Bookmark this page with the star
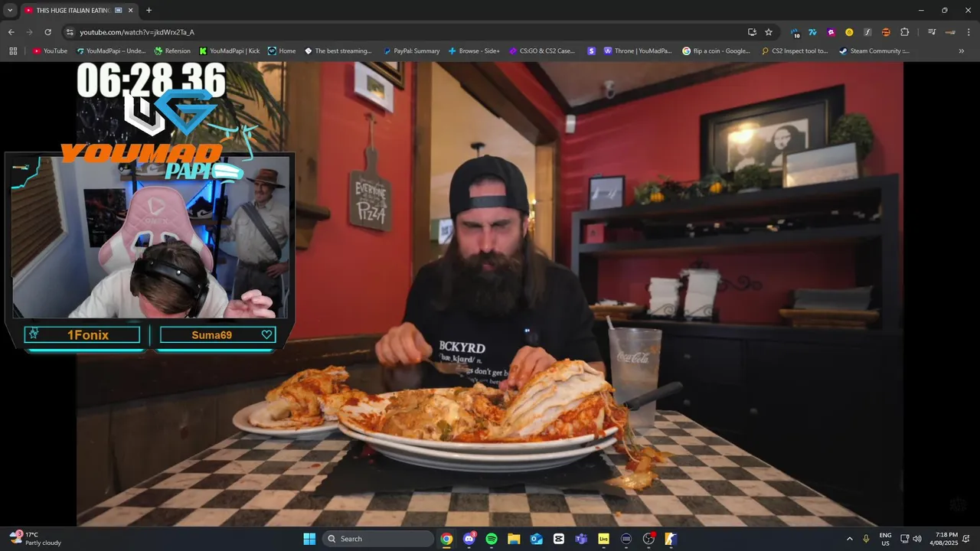 pyautogui.click(x=769, y=32)
